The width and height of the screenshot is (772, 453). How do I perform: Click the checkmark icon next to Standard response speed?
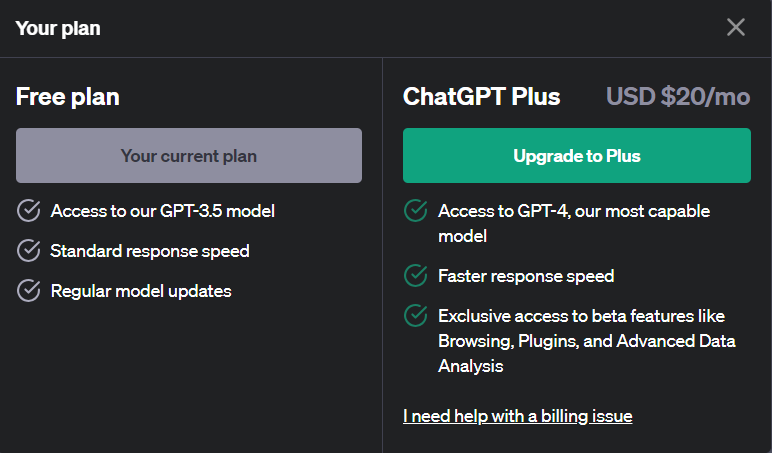pos(29,251)
